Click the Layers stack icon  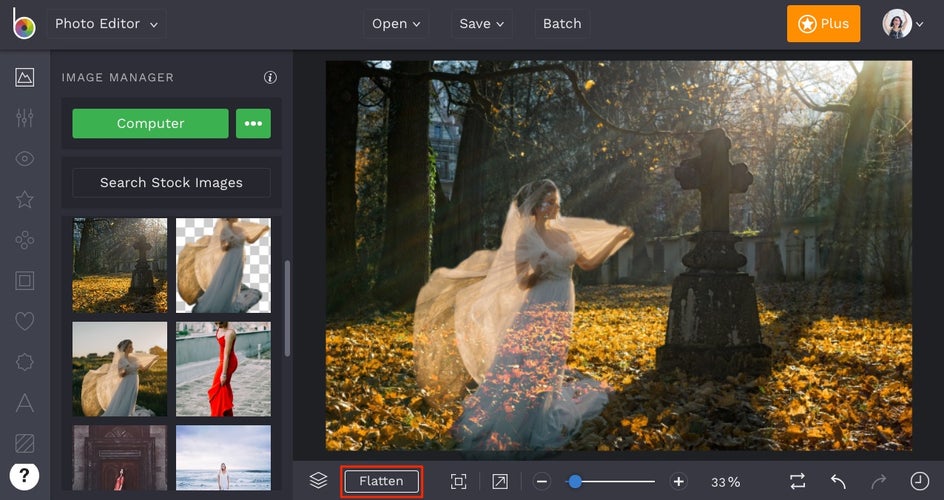pos(318,481)
